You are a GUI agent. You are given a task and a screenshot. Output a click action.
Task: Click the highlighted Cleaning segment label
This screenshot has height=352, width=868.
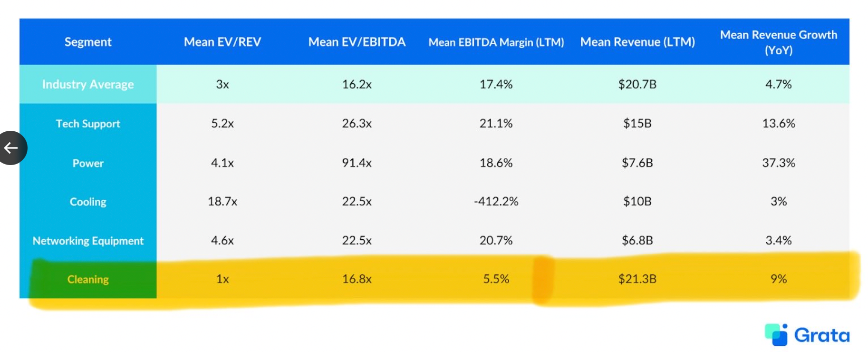click(x=88, y=279)
